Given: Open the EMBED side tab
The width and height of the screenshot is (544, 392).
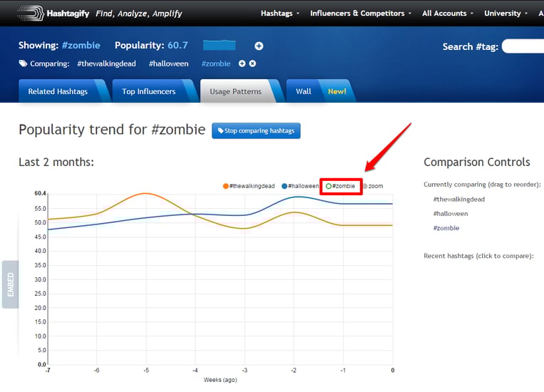Looking at the screenshot, I should click(x=11, y=284).
